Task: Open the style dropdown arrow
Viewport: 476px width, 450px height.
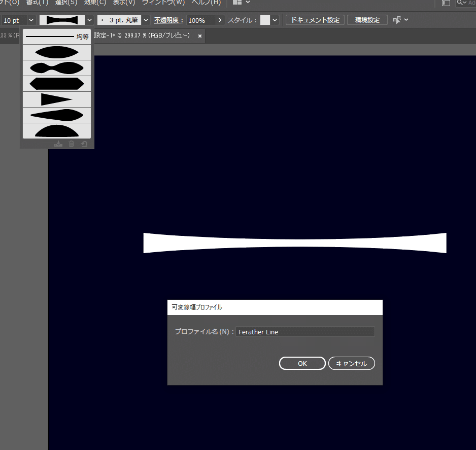Action: [x=275, y=20]
